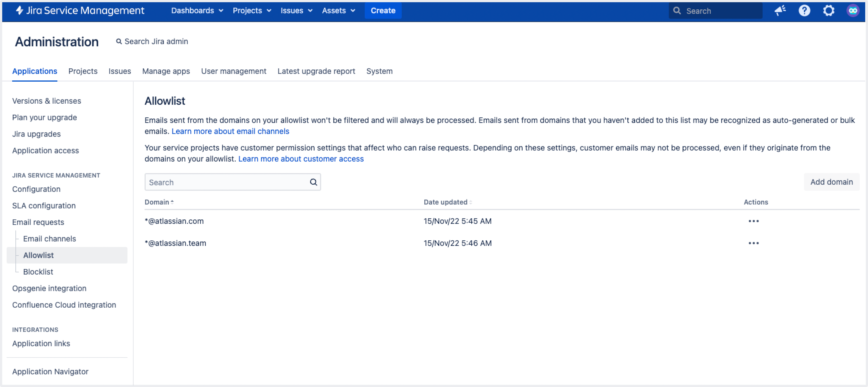
Task: Open Blocklist sub-item in sidebar
Action: click(x=38, y=272)
